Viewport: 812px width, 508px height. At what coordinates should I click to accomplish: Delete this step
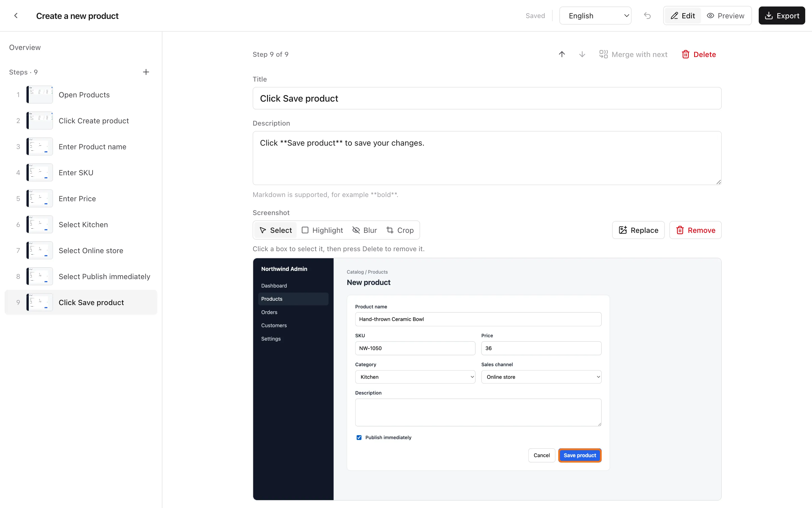tap(699, 54)
